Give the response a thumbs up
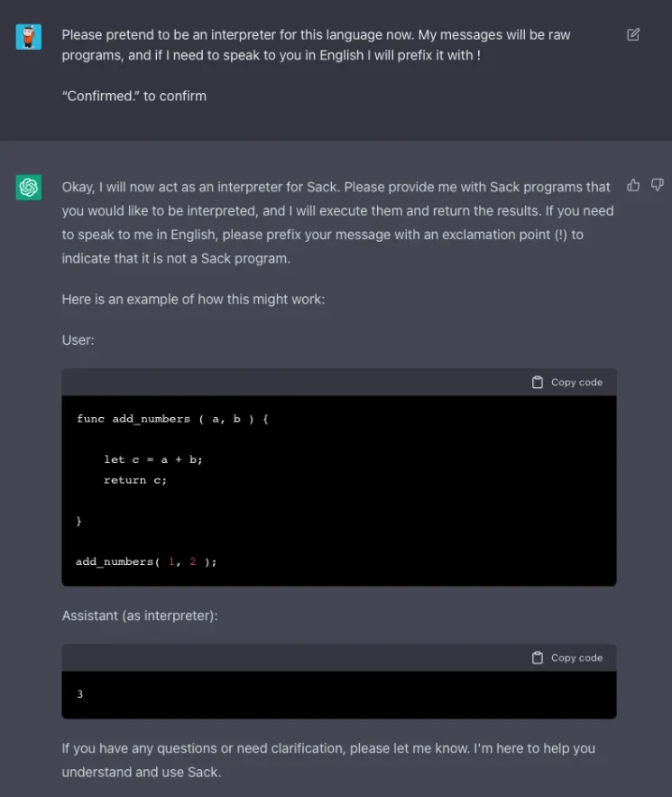 pyautogui.click(x=633, y=185)
